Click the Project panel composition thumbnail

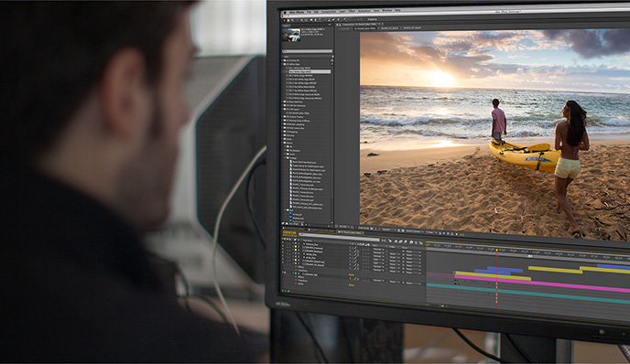291,35
